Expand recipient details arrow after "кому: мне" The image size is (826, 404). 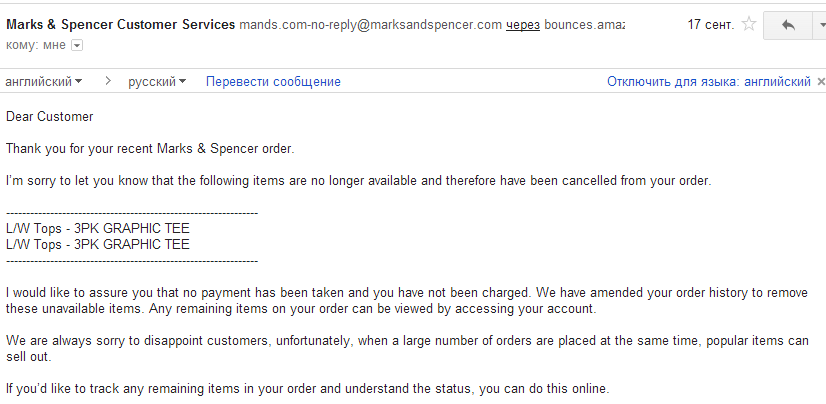click(77, 44)
